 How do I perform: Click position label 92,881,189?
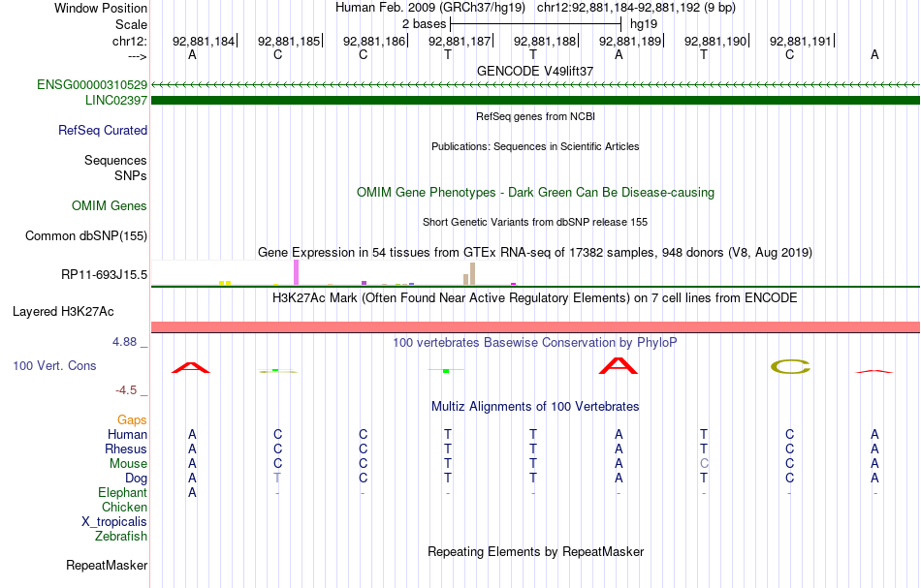click(x=630, y=41)
